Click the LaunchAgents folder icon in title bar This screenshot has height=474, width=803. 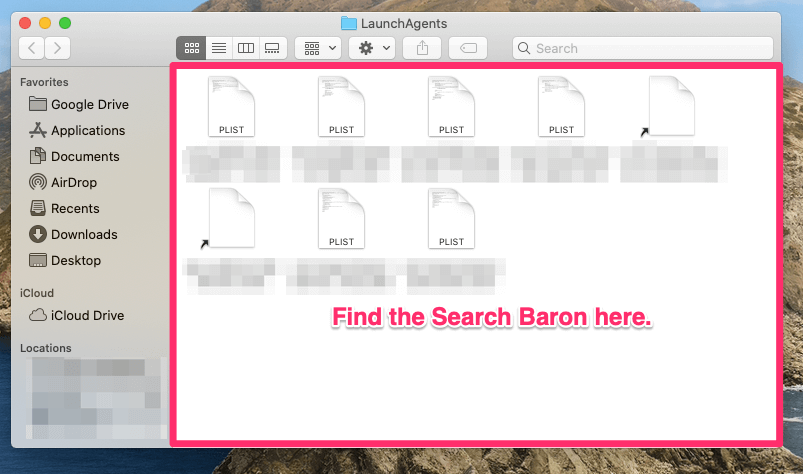tap(349, 24)
